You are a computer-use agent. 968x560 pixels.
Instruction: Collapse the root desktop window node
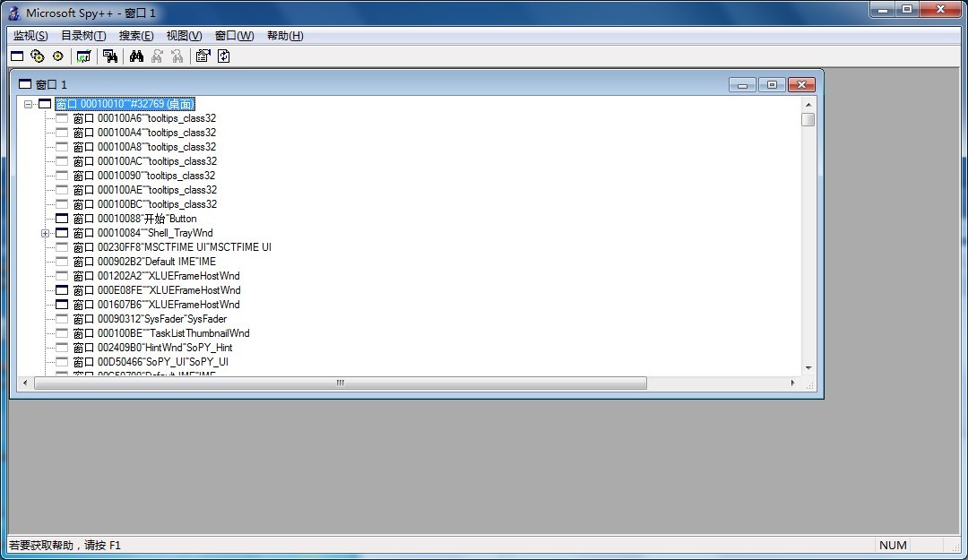click(x=29, y=104)
